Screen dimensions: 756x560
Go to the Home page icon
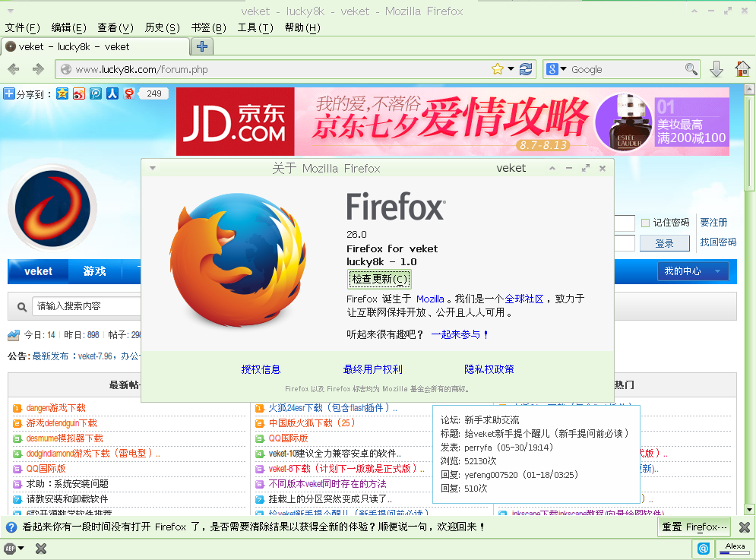pyautogui.click(x=742, y=69)
